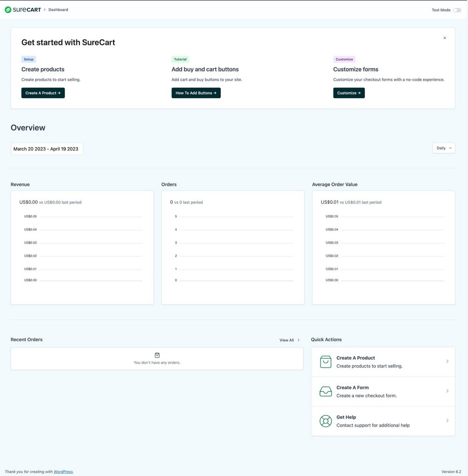
Task: Open the Daily interval dropdown
Action: 443,148
